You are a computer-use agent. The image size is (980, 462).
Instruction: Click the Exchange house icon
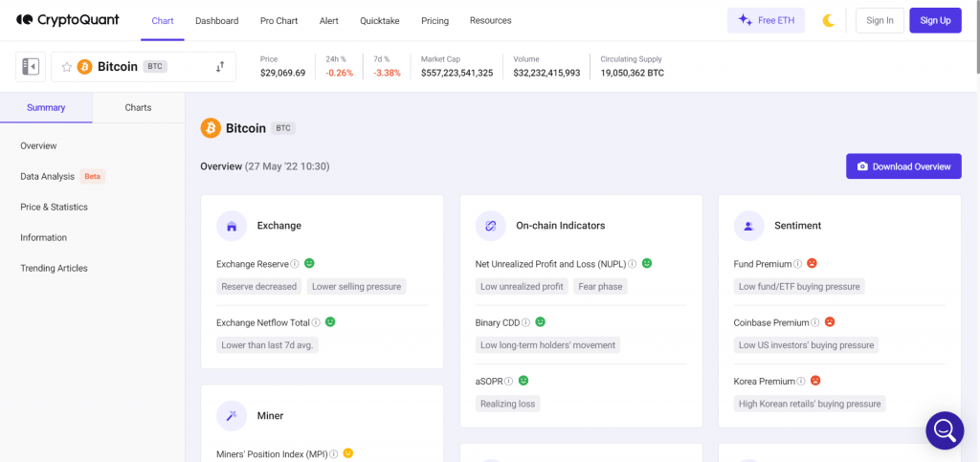click(232, 226)
